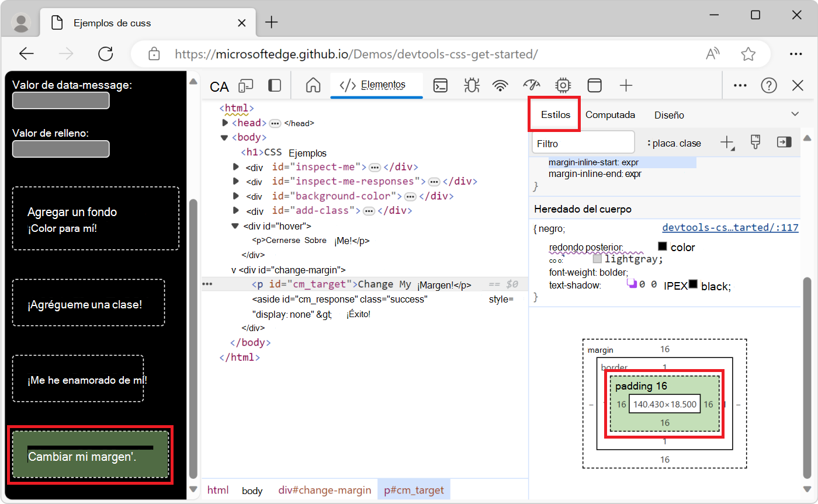Open the Network wifi icon tool
The width and height of the screenshot is (818, 504).
(x=500, y=85)
